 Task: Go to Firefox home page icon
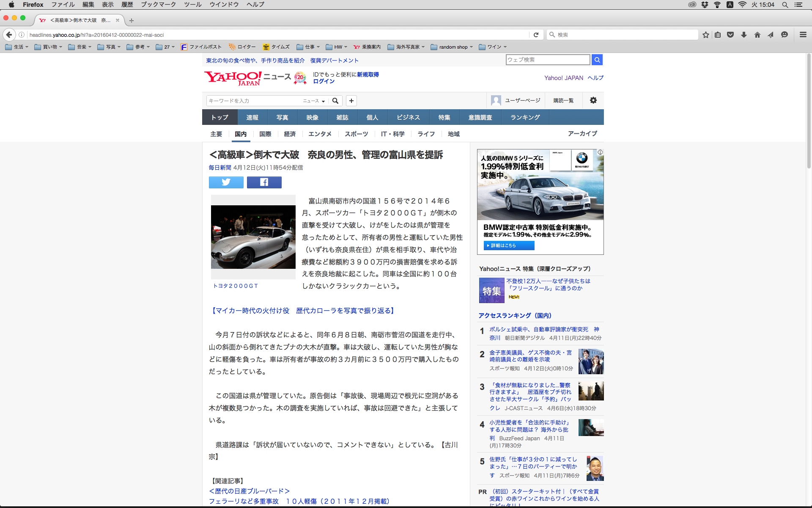[x=757, y=35]
